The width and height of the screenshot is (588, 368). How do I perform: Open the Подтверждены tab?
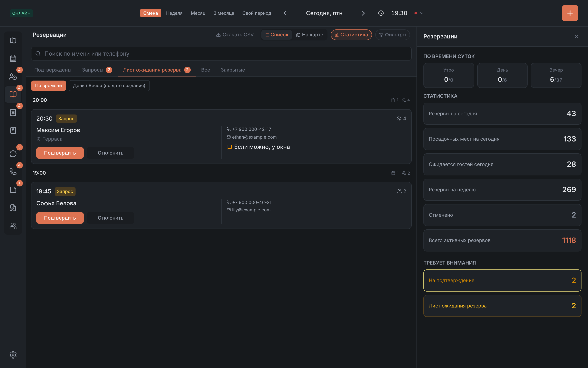[53, 70]
